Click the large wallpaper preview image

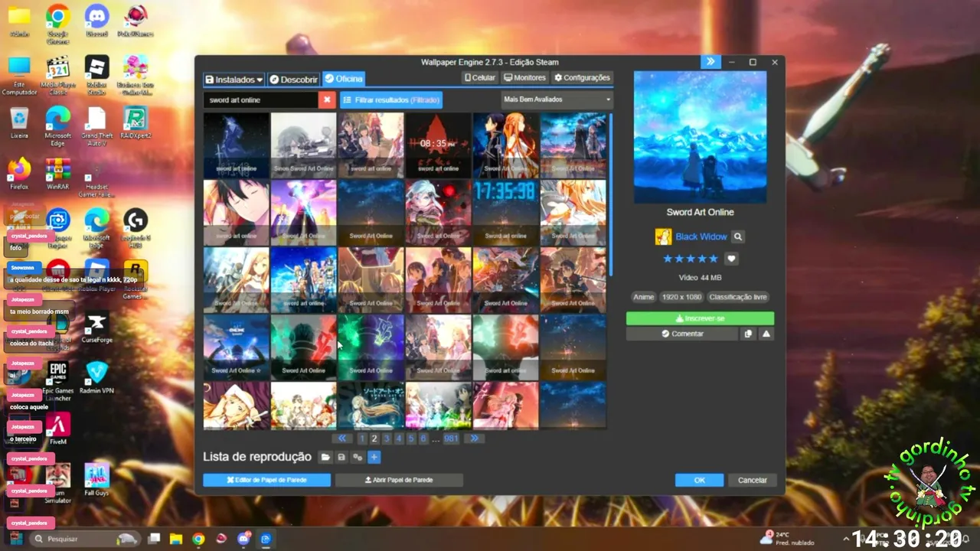click(700, 137)
